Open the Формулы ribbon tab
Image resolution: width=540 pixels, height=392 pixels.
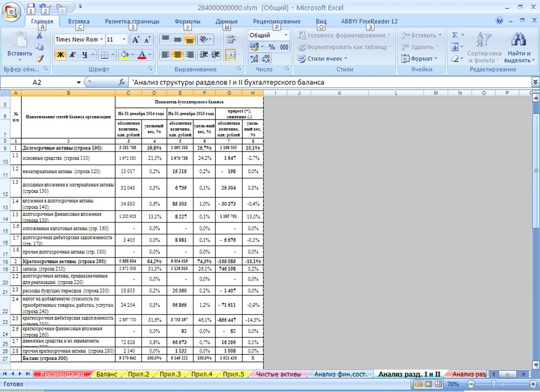[x=187, y=21]
